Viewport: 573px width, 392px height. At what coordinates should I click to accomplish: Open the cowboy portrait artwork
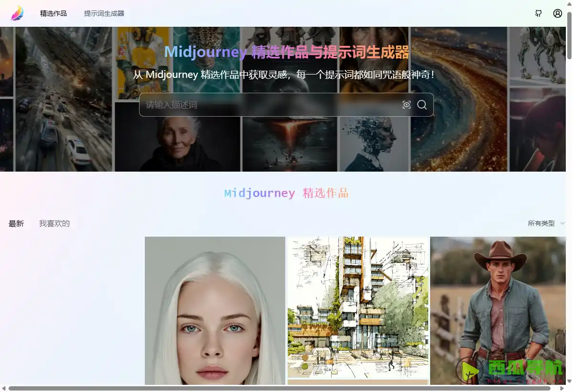(x=498, y=311)
